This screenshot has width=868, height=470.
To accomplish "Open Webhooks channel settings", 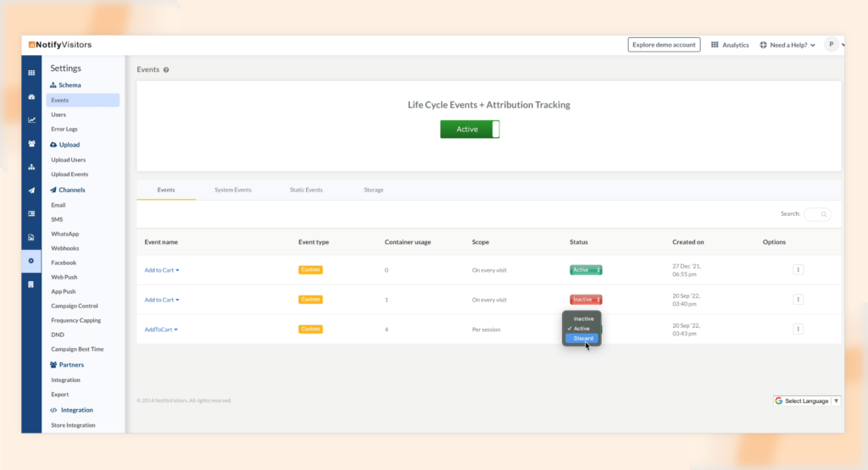I will pos(64,248).
